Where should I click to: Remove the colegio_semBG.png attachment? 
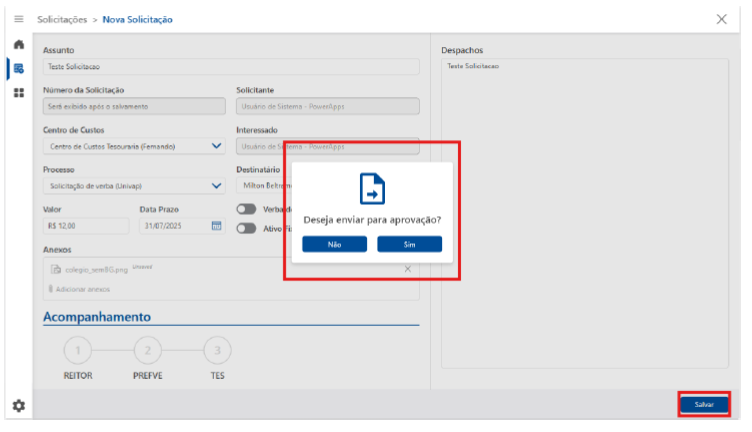tap(407, 269)
